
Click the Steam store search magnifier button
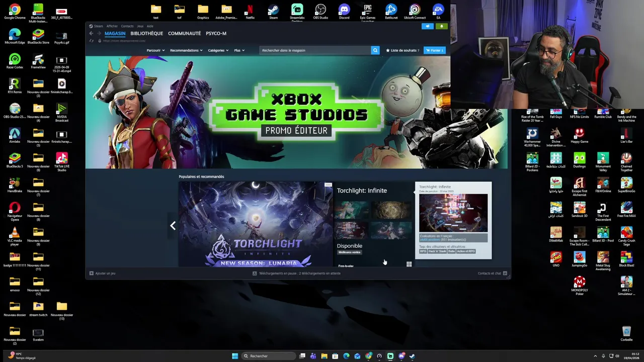tap(375, 50)
